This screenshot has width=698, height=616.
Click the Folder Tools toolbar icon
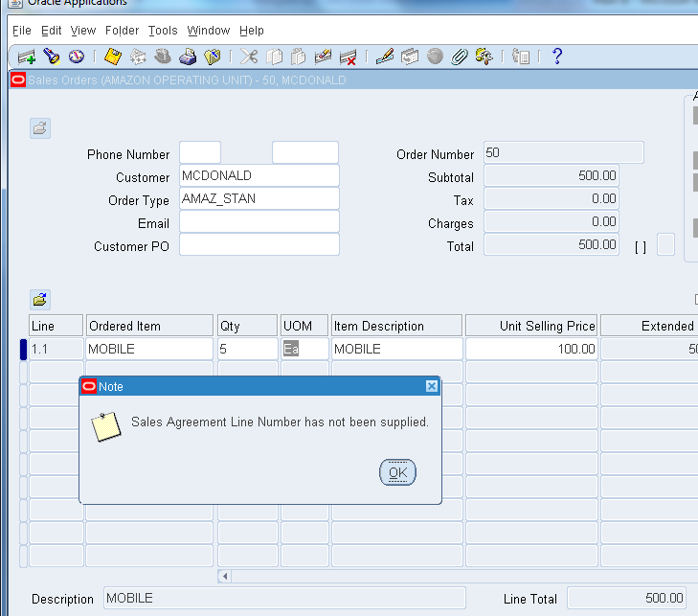click(x=484, y=57)
